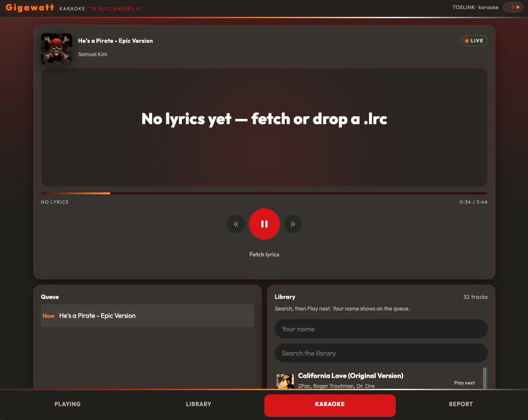The height and width of the screenshot is (420, 528).
Task: Toggle the switch next to TOSLINK karaoke
Action: click(x=513, y=7)
